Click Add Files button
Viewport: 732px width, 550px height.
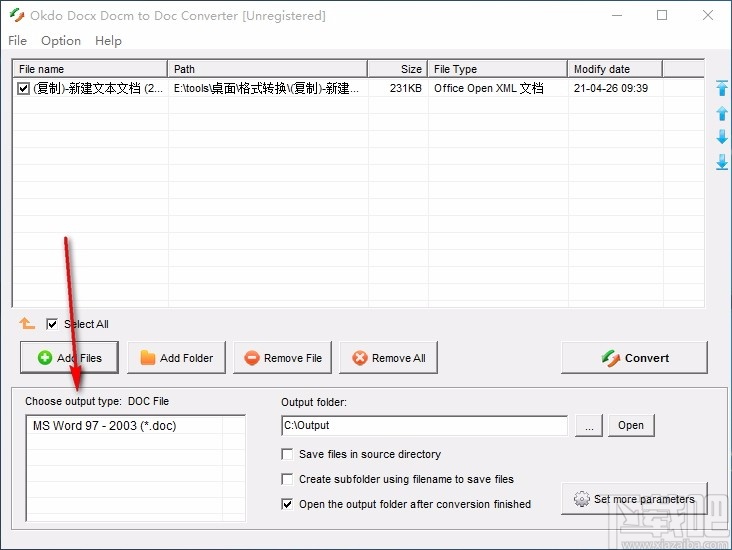(69, 358)
